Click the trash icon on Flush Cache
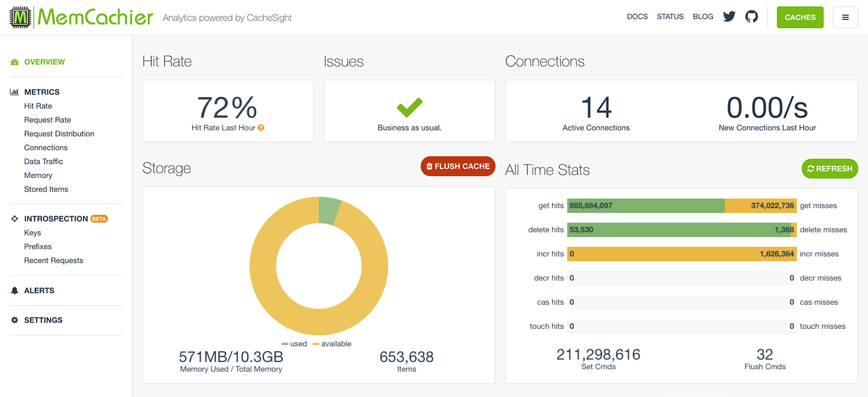The height and width of the screenshot is (397, 868). tap(429, 166)
